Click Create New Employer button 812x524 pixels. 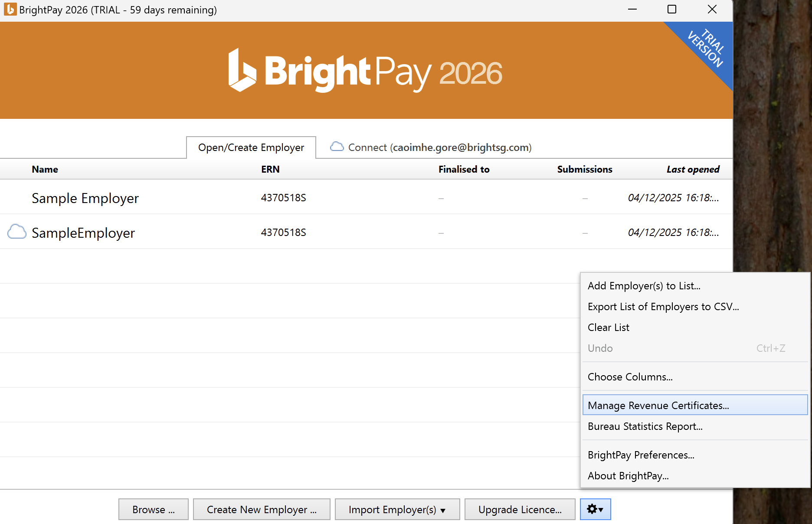pos(262,509)
